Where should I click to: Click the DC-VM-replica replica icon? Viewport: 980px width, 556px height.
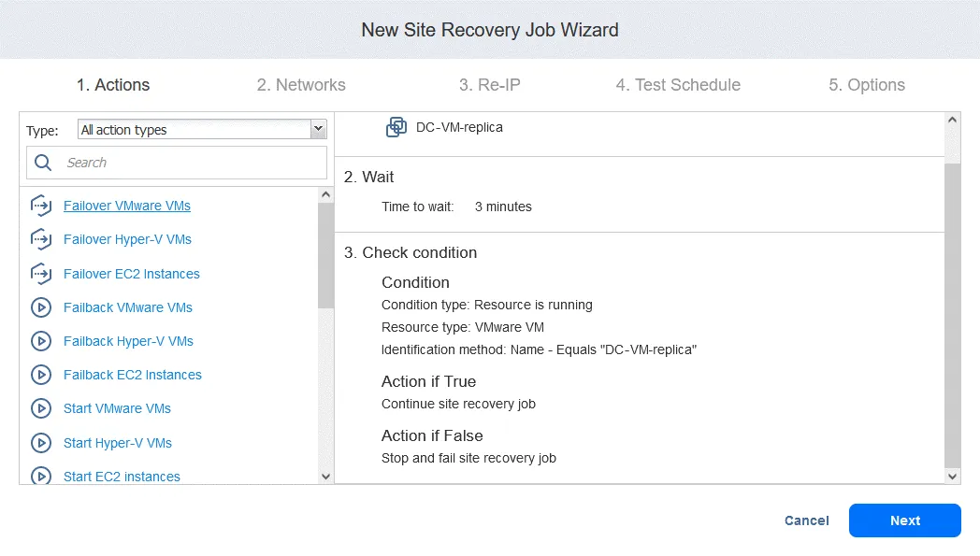[397, 126]
